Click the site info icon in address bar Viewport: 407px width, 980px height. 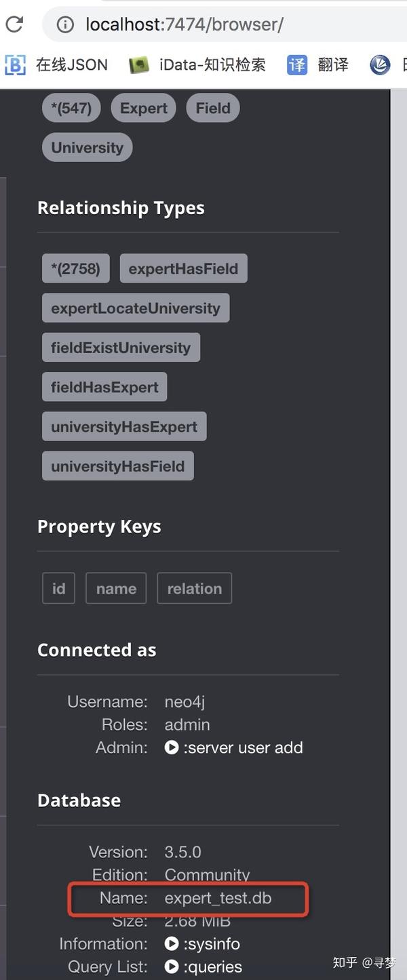click(65, 25)
